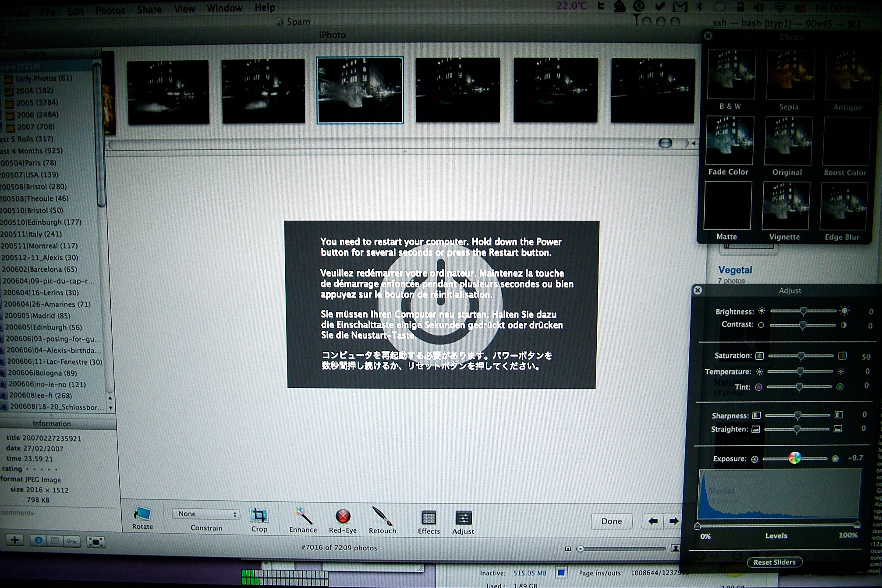Image resolution: width=882 pixels, height=588 pixels.
Task: Open the Window menu
Action: coord(224,8)
